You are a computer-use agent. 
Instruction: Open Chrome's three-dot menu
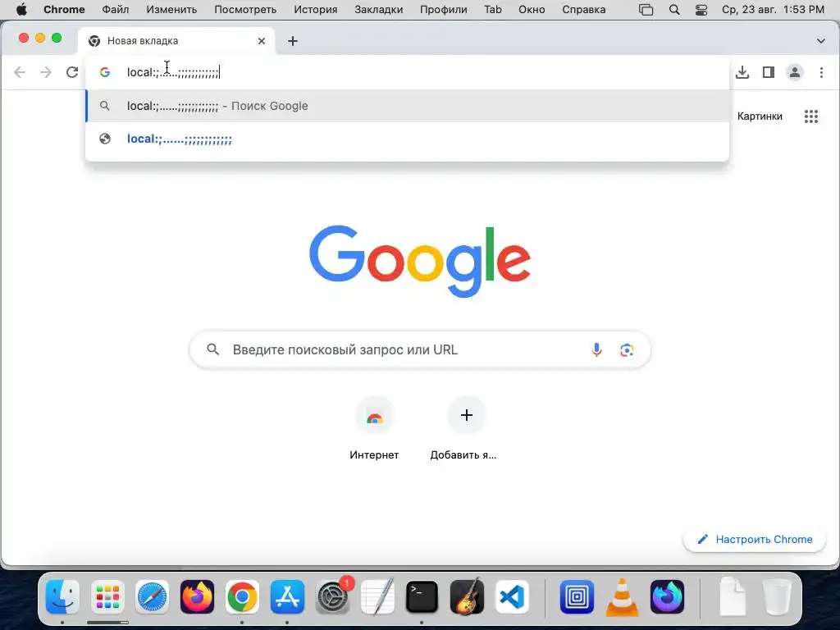[821, 72]
